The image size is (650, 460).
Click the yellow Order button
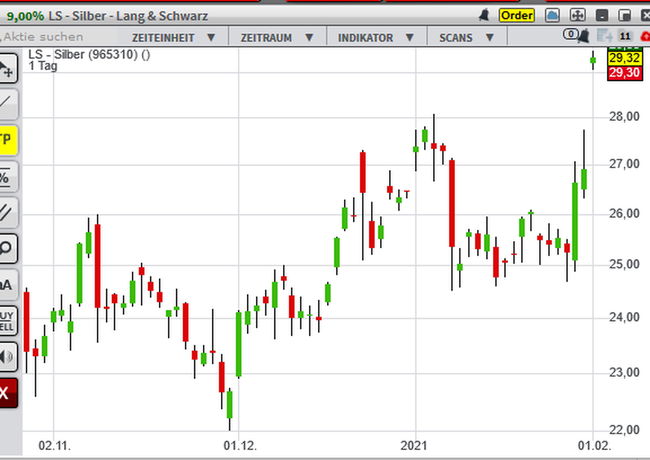[x=517, y=16]
